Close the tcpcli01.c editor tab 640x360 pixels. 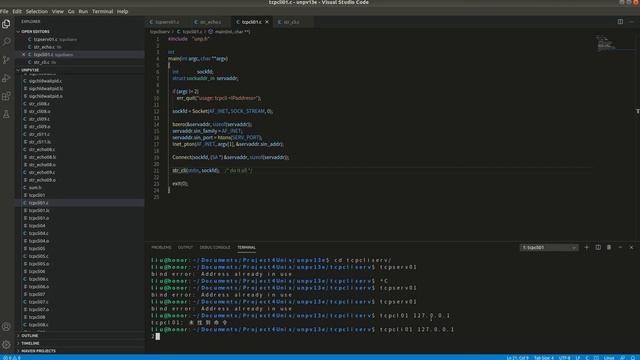coord(267,22)
